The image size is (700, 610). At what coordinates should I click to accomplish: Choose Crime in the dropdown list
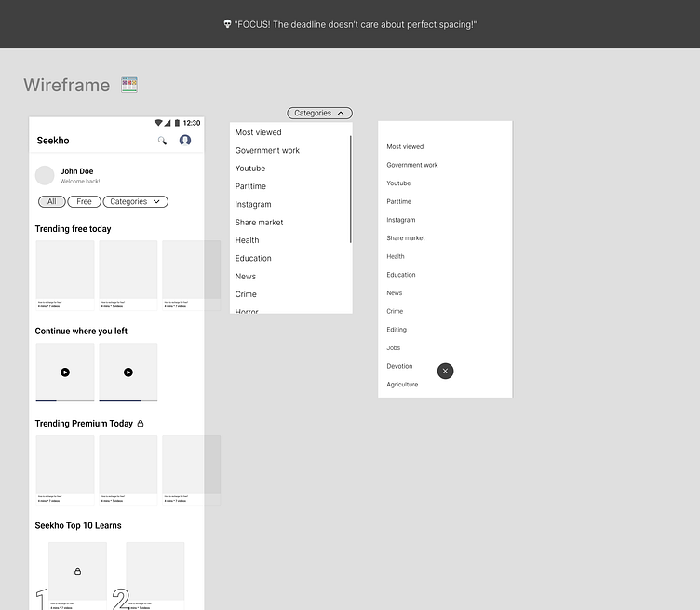click(246, 294)
